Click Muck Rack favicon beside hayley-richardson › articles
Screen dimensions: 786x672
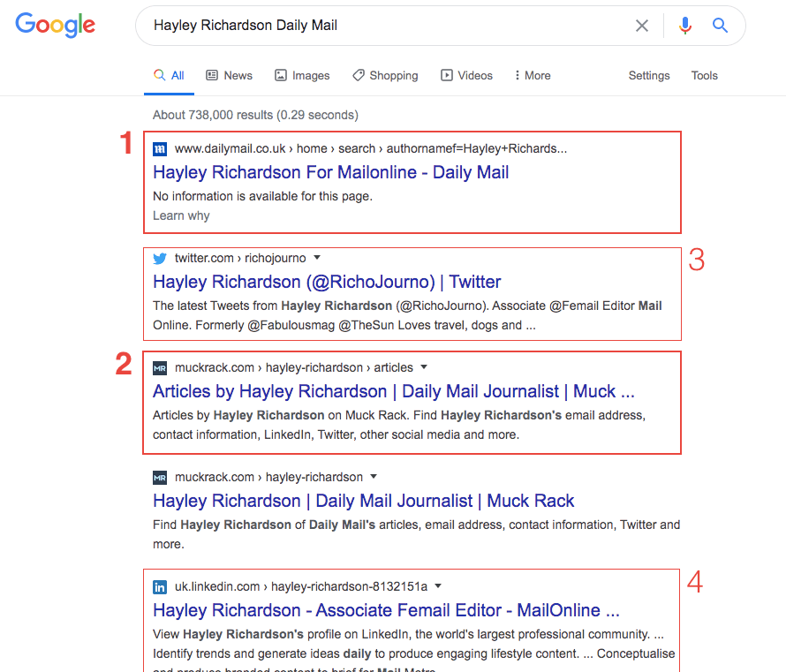pyautogui.click(x=160, y=368)
